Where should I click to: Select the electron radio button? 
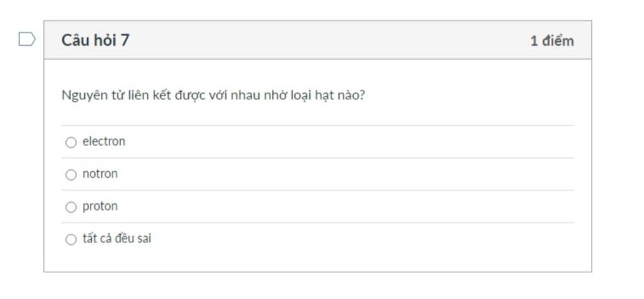click(x=71, y=142)
